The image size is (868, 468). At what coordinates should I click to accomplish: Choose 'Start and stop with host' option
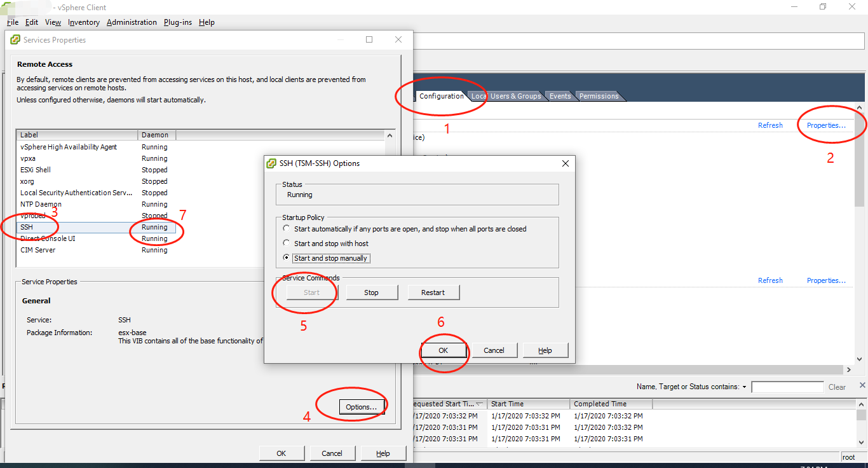click(287, 244)
